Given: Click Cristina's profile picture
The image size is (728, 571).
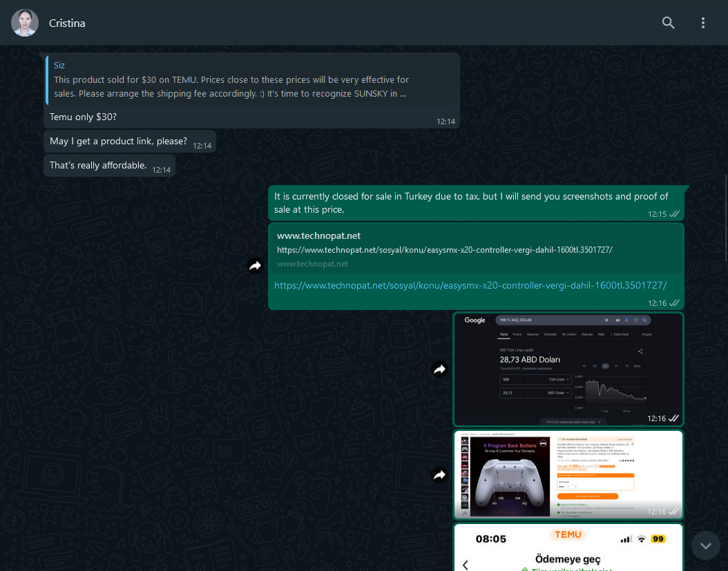Looking at the screenshot, I should coord(25,23).
